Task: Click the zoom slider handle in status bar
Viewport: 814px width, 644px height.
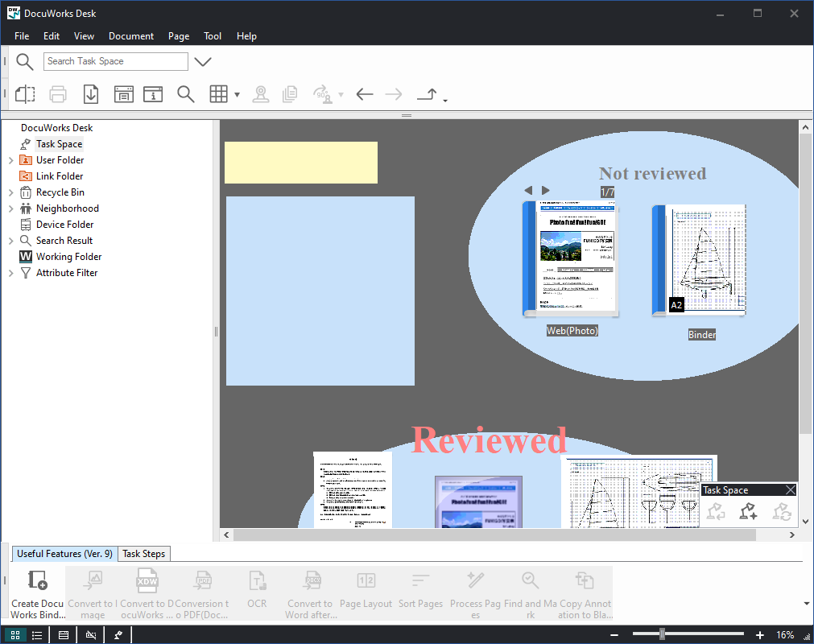Action: coord(662,634)
